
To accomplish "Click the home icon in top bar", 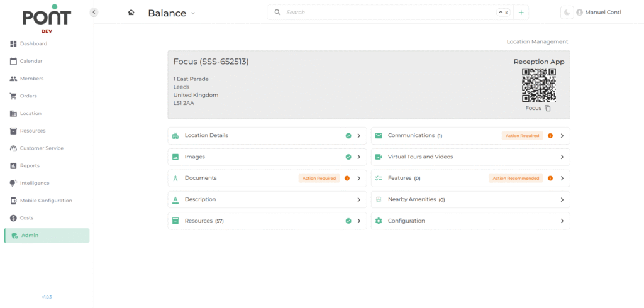I will pyautogui.click(x=131, y=13).
